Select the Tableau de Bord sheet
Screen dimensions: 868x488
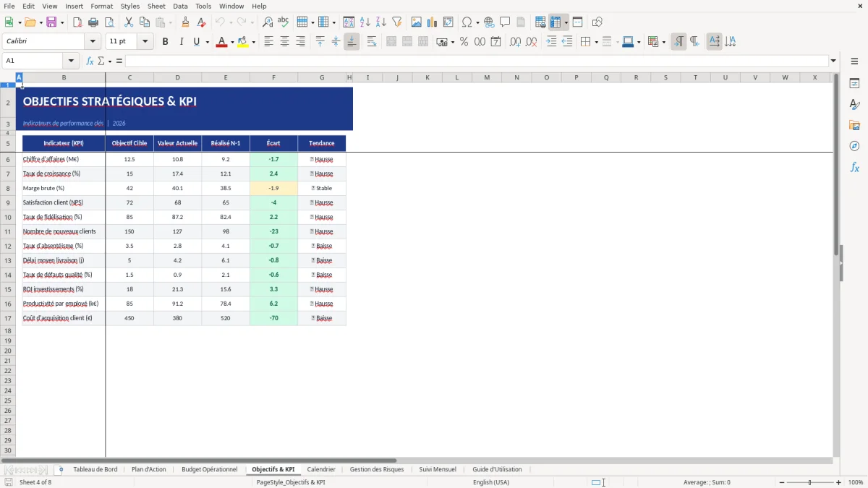pyautogui.click(x=95, y=469)
